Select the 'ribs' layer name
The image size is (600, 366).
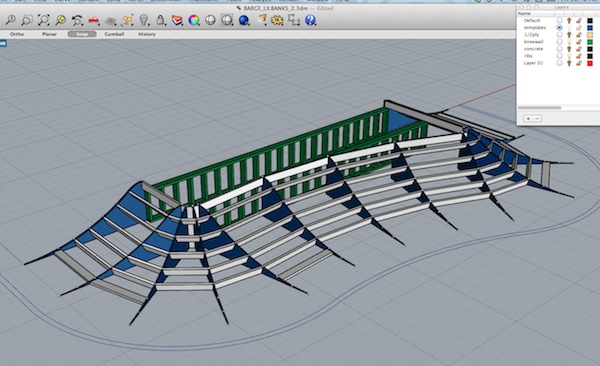coord(528,56)
